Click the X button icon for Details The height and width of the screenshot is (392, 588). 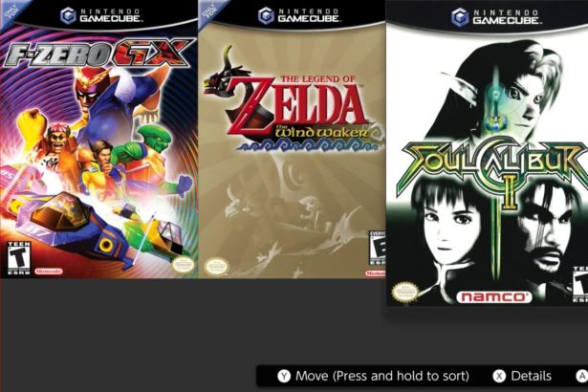[499, 376]
